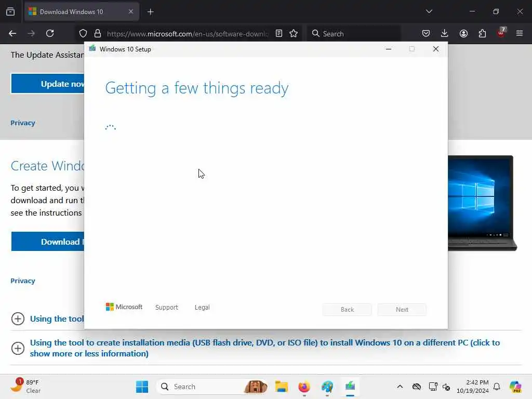Open Privacy link below Update now
This screenshot has width=532, height=399.
tap(23, 123)
